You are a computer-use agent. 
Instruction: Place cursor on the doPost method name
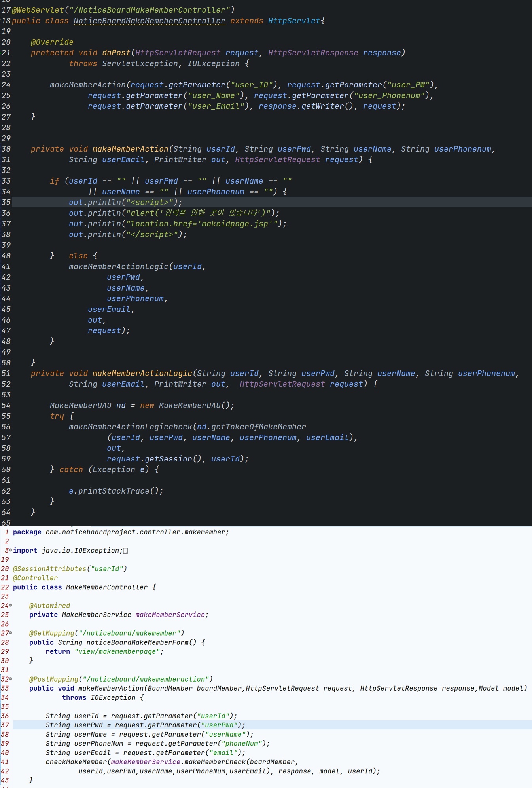(116, 53)
